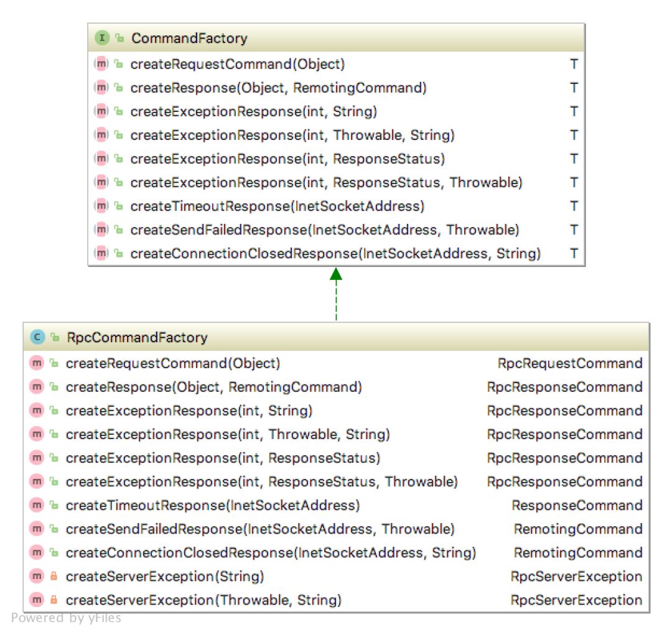
Task: Click the lock icon of createServerException(Throwable, String)
Action: (x=54, y=600)
